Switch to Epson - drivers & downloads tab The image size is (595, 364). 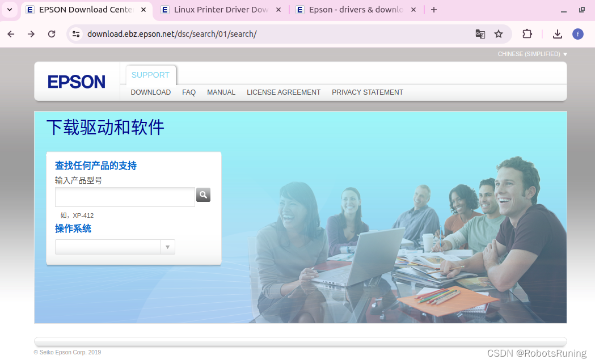[x=356, y=10]
